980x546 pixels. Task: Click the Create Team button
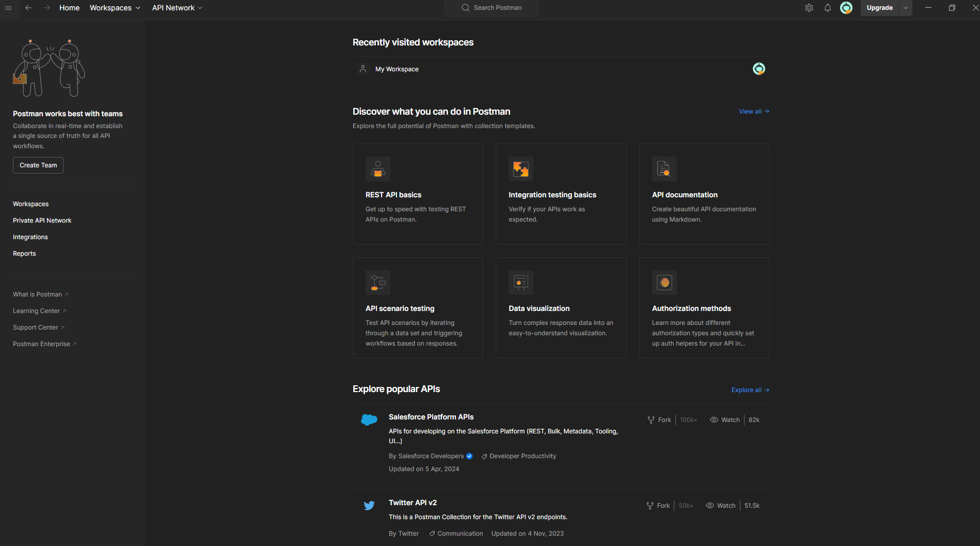tap(38, 165)
